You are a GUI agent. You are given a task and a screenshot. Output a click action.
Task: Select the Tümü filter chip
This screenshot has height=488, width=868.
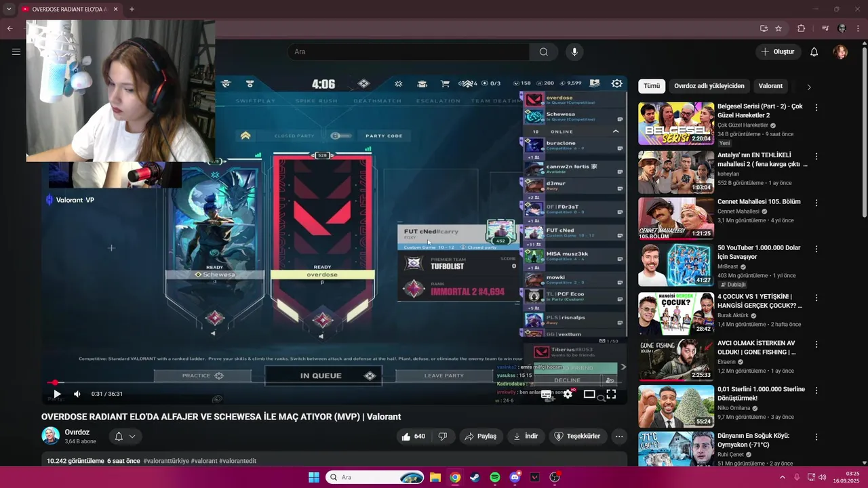(x=652, y=86)
